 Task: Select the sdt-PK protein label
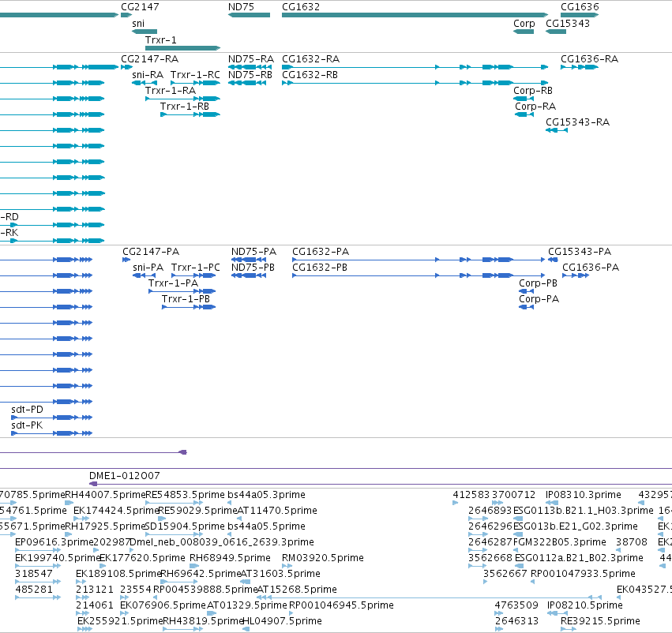tap(27, 425)
